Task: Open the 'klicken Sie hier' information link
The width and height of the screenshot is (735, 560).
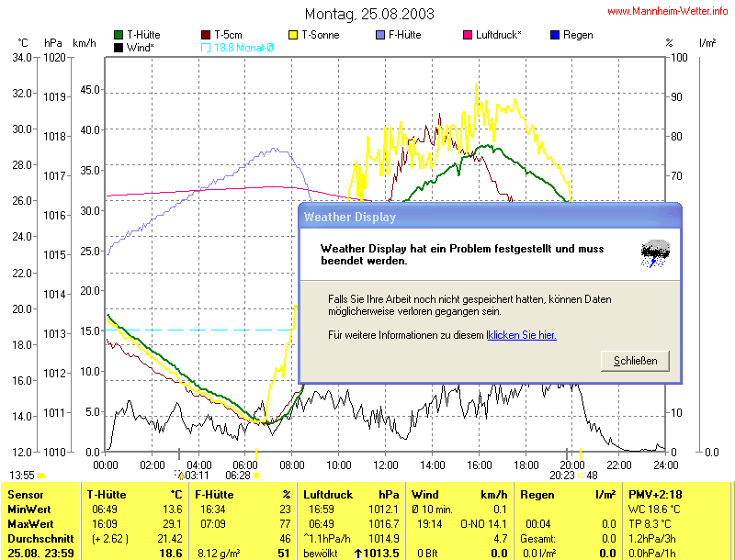Action: click(522, 335)
